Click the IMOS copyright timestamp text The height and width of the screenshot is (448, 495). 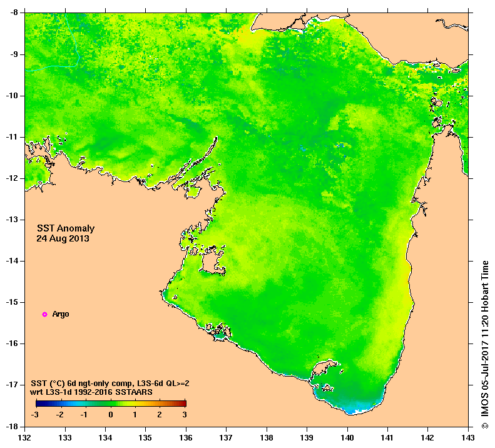point(485,344)
